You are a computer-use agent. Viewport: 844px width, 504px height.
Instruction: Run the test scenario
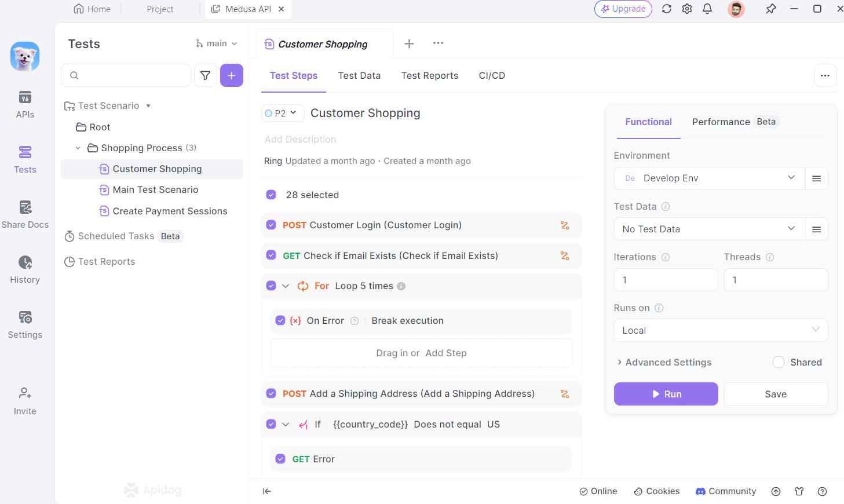tap(666, 394)
